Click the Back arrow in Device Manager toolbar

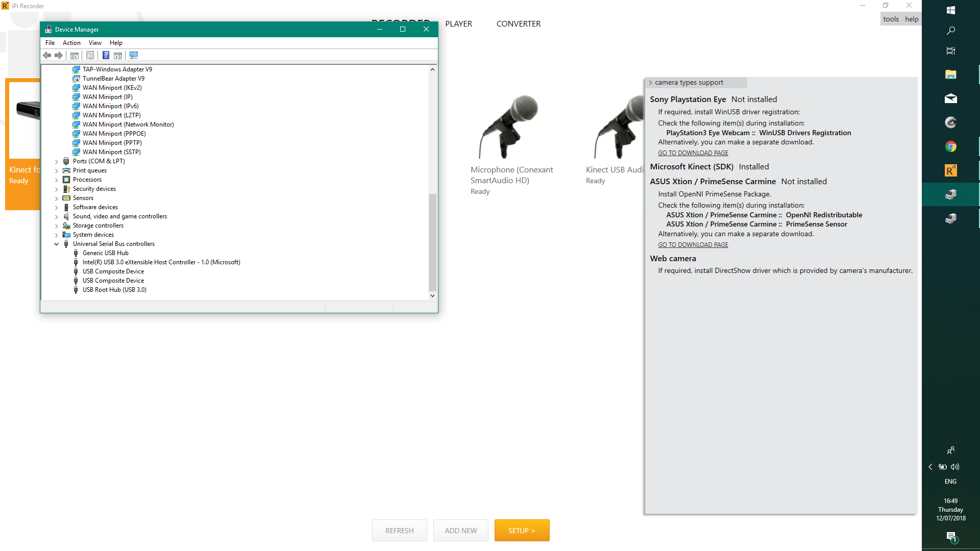[x=47, y=55]
